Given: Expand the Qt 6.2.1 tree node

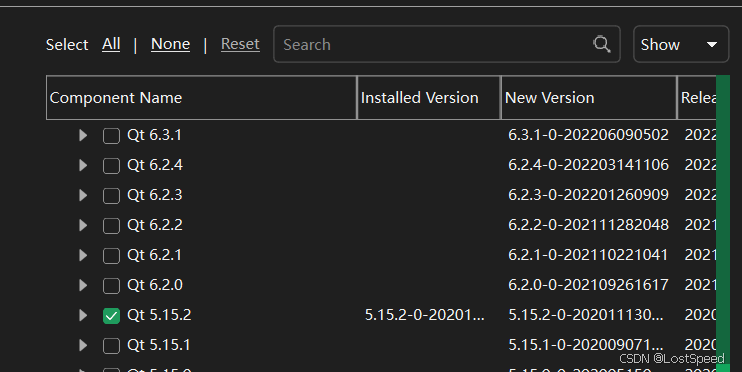Looking at the screenshot, I should point(83,255).
